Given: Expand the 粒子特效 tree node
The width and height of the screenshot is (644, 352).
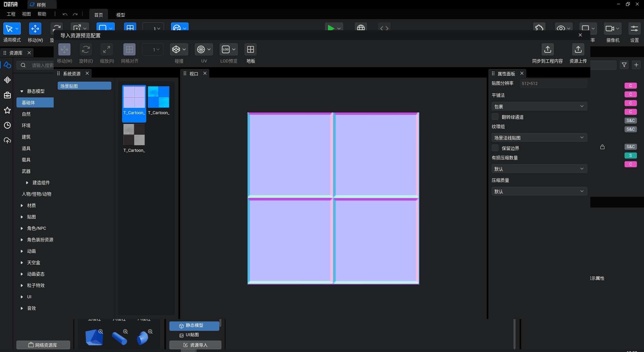Looking at the screenshot, I should click(x=22, y=285).
